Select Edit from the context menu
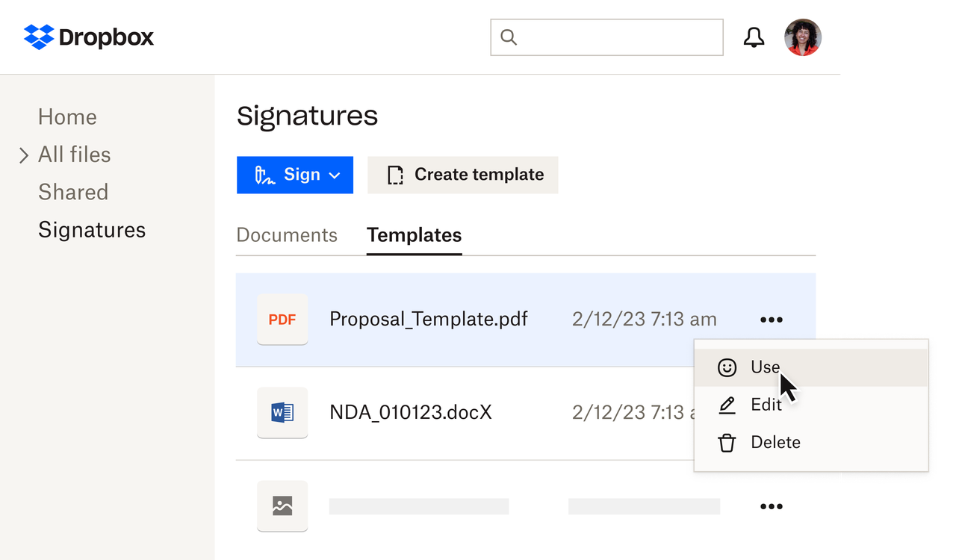Image resolution: width=956 pixels, height=560 pixels. pyautogui.click(x=766, y=405)
